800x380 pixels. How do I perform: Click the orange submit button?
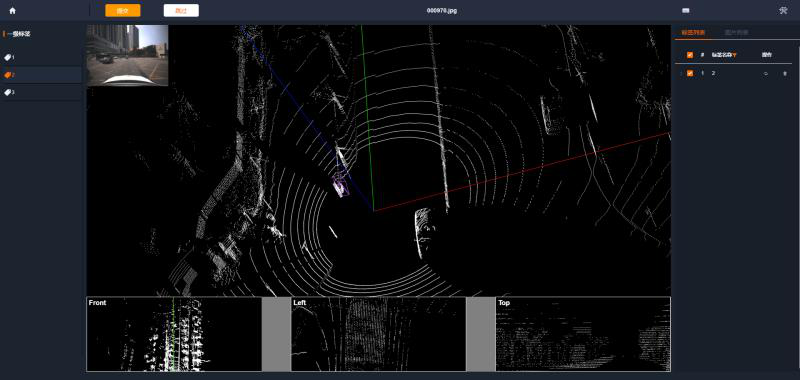click(x=123, y=10)
